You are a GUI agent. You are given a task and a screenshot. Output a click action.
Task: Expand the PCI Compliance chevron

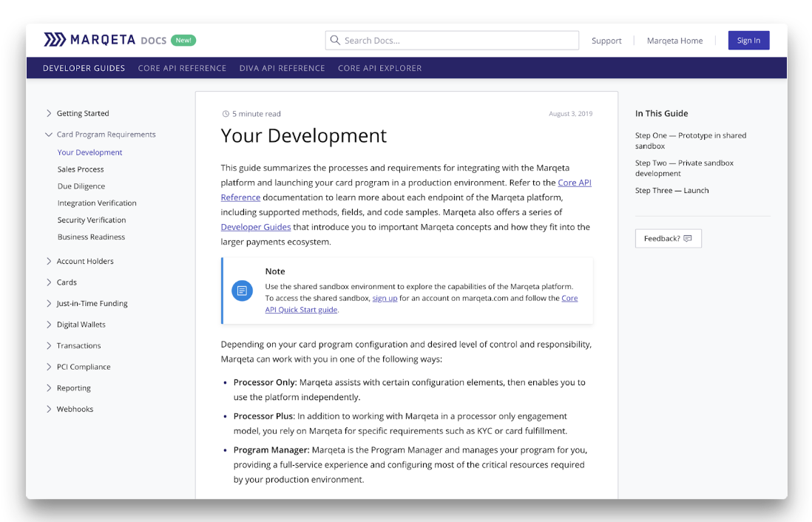(x=49, y=367)
